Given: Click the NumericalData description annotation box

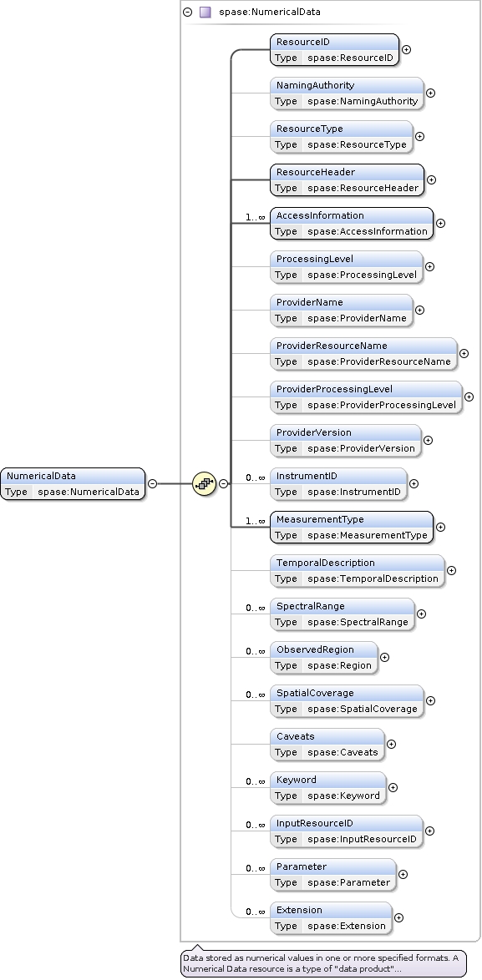Looking at the screenshot, I should tap(324, 963).
